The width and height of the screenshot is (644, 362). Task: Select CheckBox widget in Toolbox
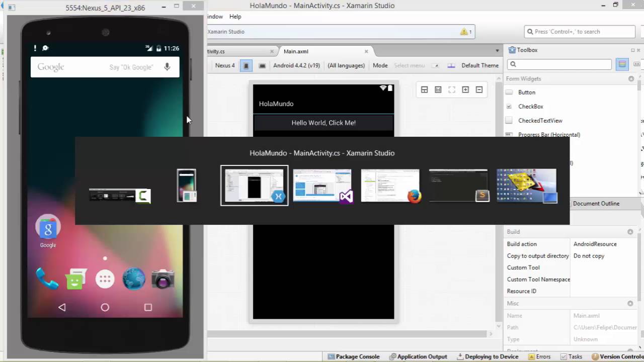[531, 107]
